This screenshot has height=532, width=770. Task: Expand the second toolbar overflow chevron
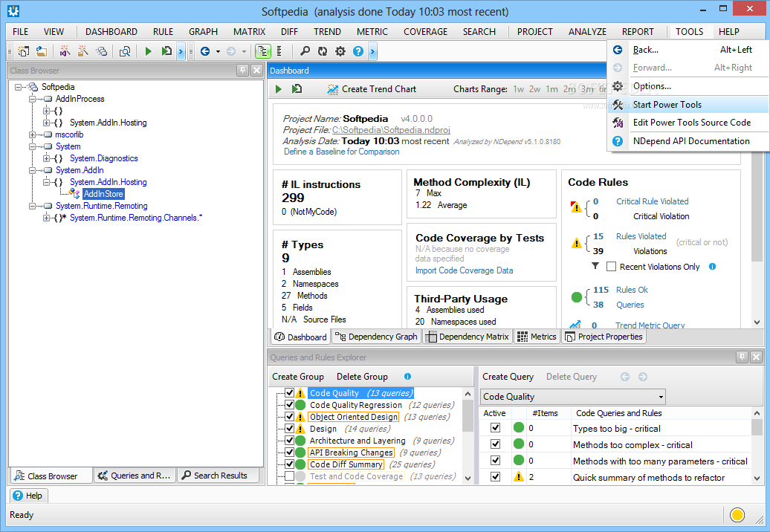(x=372, y=51)
